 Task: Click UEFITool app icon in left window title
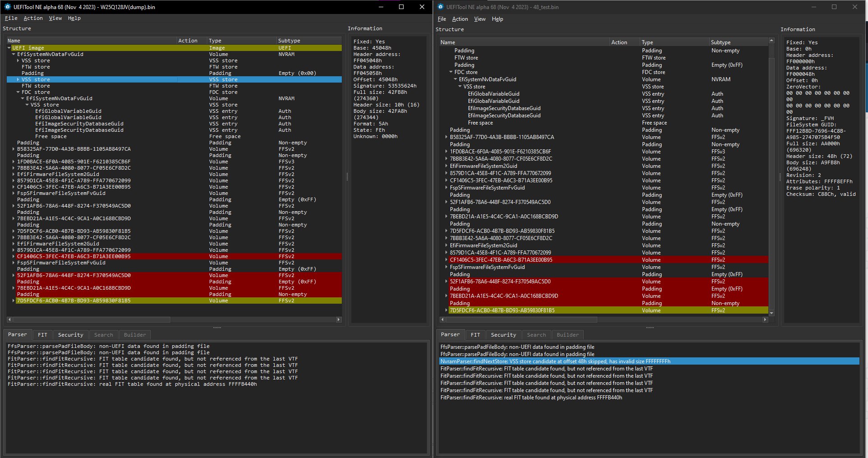coord(7,7)
